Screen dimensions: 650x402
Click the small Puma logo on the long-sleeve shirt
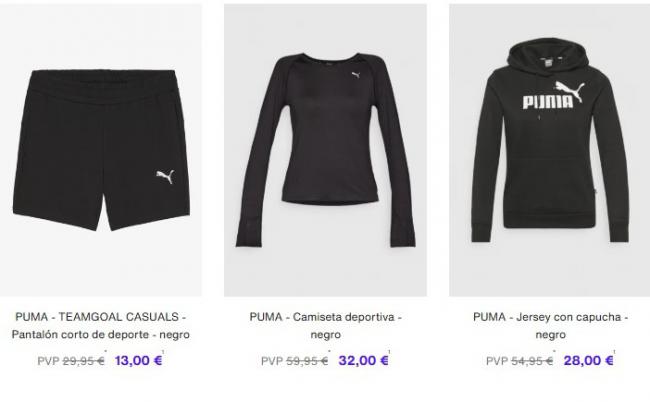coord(356,75)
